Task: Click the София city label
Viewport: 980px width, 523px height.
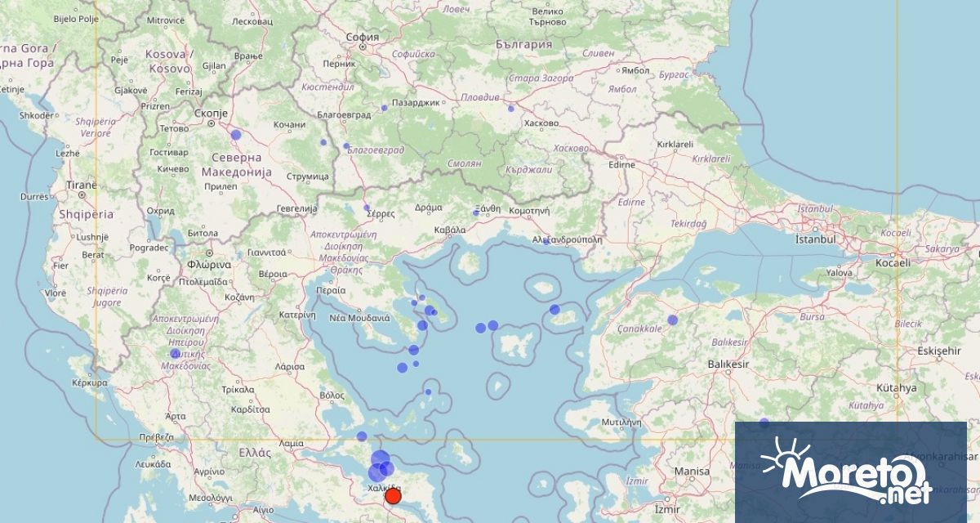Action: 362,37
